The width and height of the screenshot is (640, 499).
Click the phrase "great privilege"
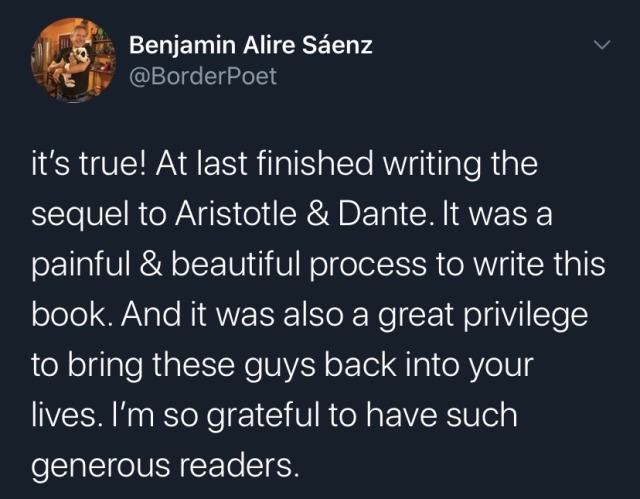tap(482, 317)
